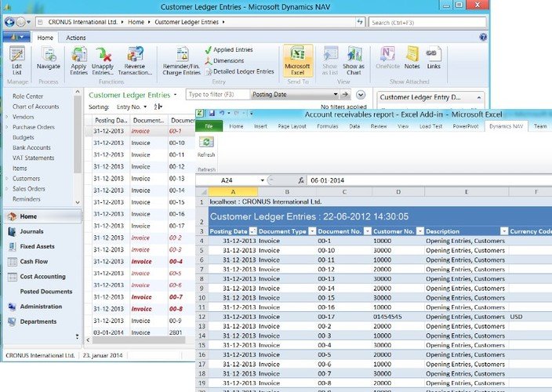Click the NAV back navigation arrow
The height and width of the screenshot is (392, 552).
click(9, 22)
